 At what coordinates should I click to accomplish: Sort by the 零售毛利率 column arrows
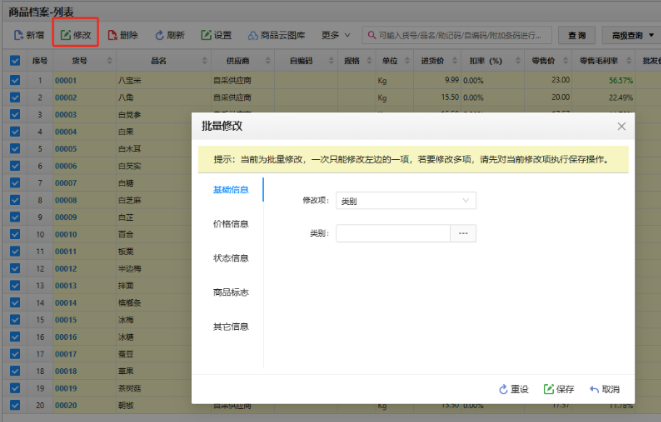pos(629,61)
